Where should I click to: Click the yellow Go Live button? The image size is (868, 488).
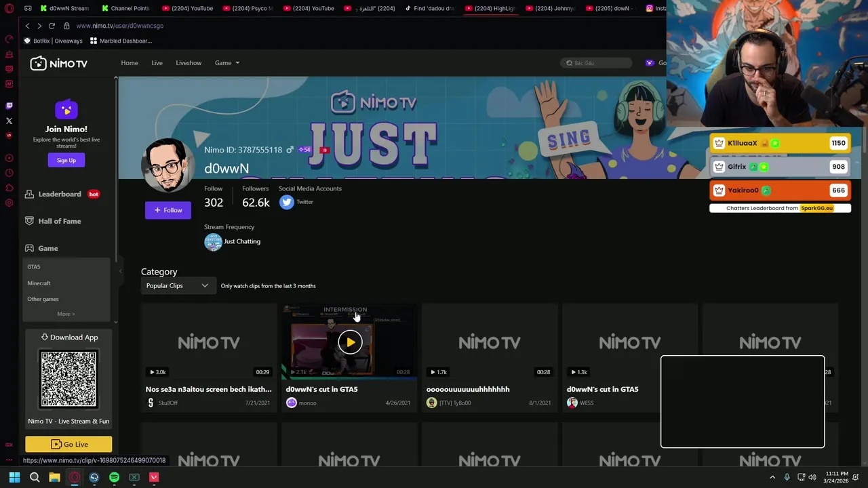[68, 445]
